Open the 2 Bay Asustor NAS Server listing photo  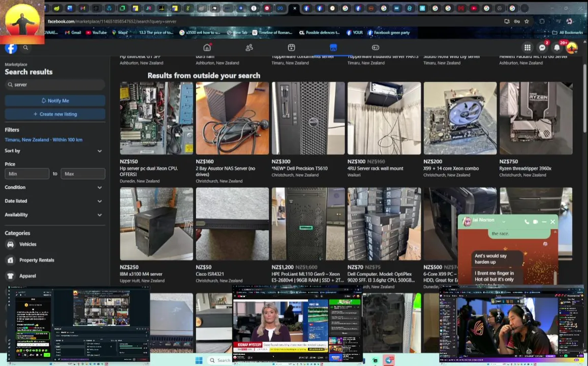click(232, 118)
